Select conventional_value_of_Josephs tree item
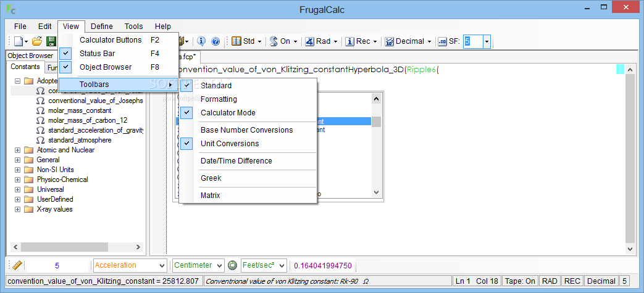Viewport: 644px width, 293px height. pos(96,101)
